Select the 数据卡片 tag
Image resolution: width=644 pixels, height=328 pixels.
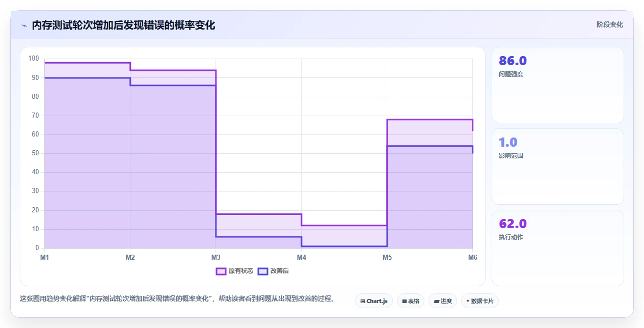coord(480,301)
